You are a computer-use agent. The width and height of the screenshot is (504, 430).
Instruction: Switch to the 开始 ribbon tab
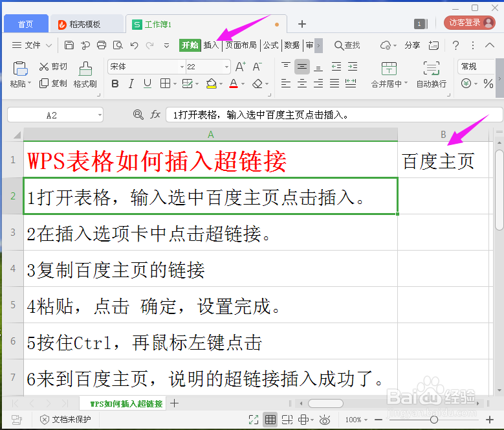[190, 45]
